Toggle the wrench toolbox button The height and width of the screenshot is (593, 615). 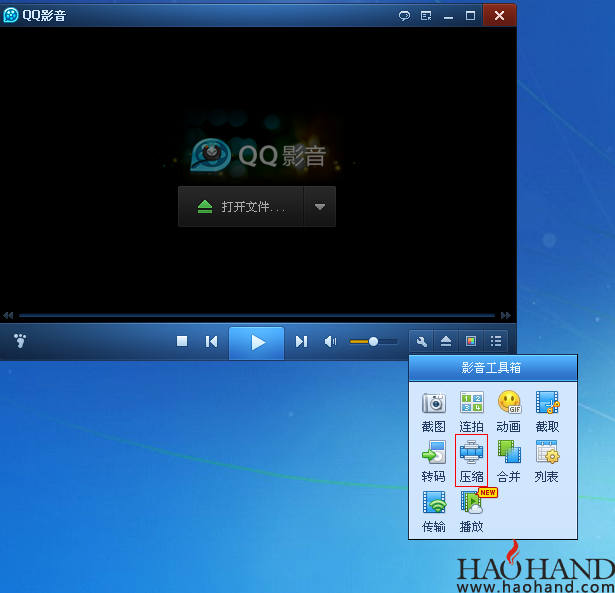(421, 341)
